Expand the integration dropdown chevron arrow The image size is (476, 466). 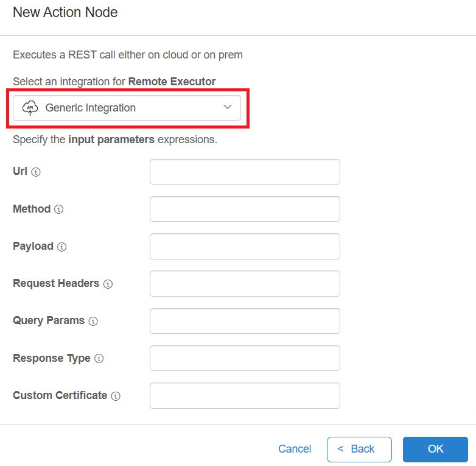tap(228, 107)
